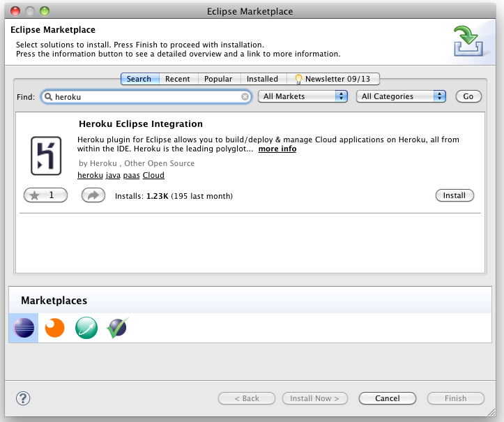Click the marketplace install arrow graphic
The height and width of the screenshot is (422, 504).
tap(468, 41)
